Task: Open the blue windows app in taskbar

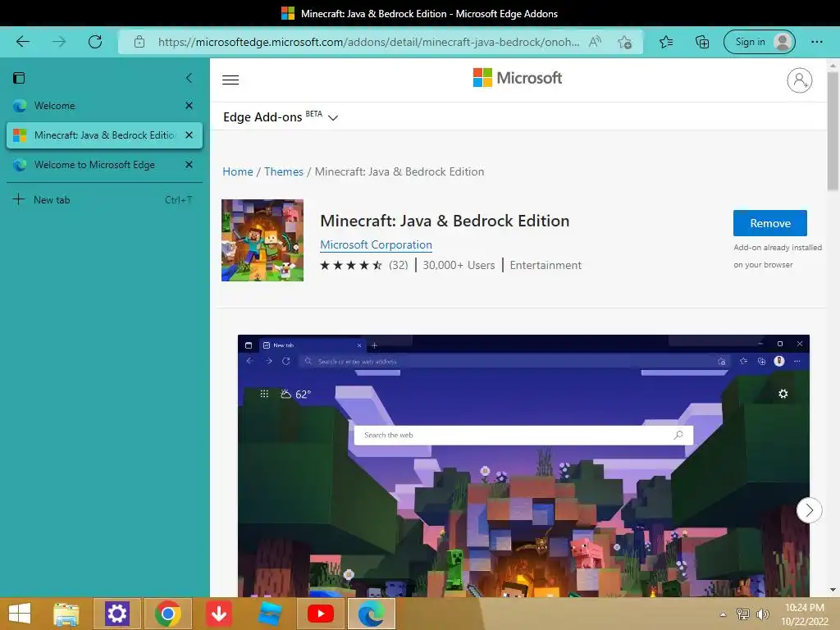Action: click(269, 614)
